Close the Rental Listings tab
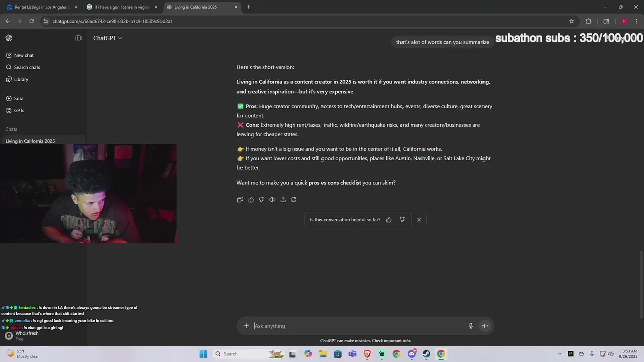644x362 pixels. (76, 7)
